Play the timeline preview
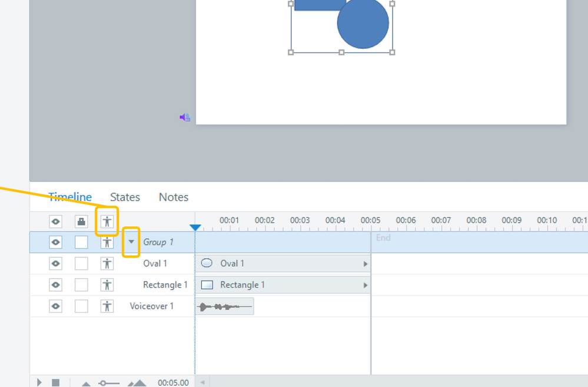This screenshot has height=387, width=588. click(x=39, y=382)
